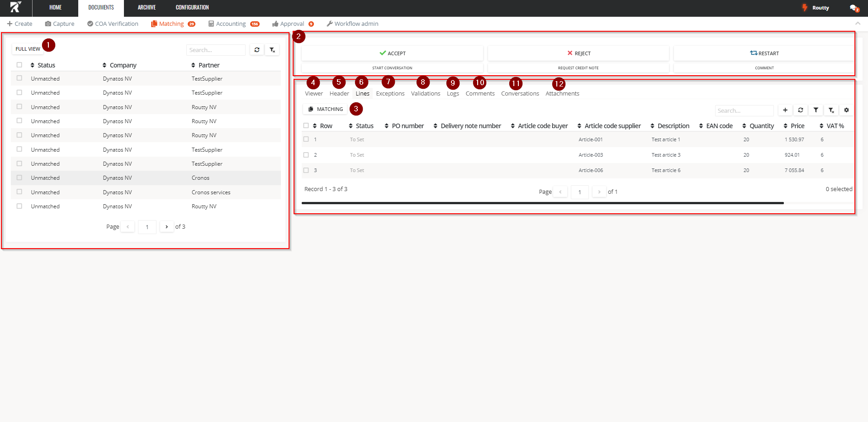Collapse the submenu using top-right chevron

858,24
